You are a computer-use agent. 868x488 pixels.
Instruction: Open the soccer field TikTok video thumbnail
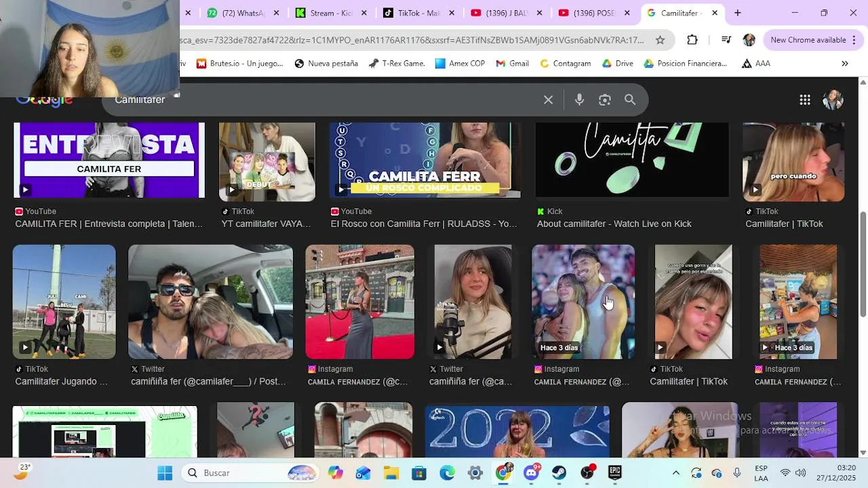pyautogui.click(x=64, y=302)
